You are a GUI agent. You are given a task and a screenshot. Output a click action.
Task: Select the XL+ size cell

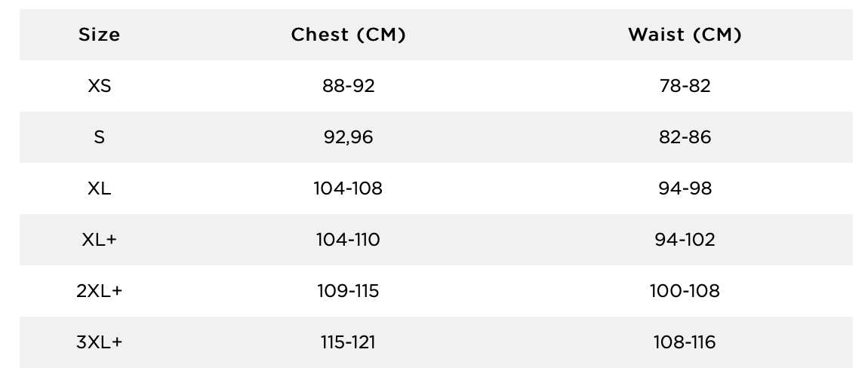pyautogui.click(x=99, y=240)
